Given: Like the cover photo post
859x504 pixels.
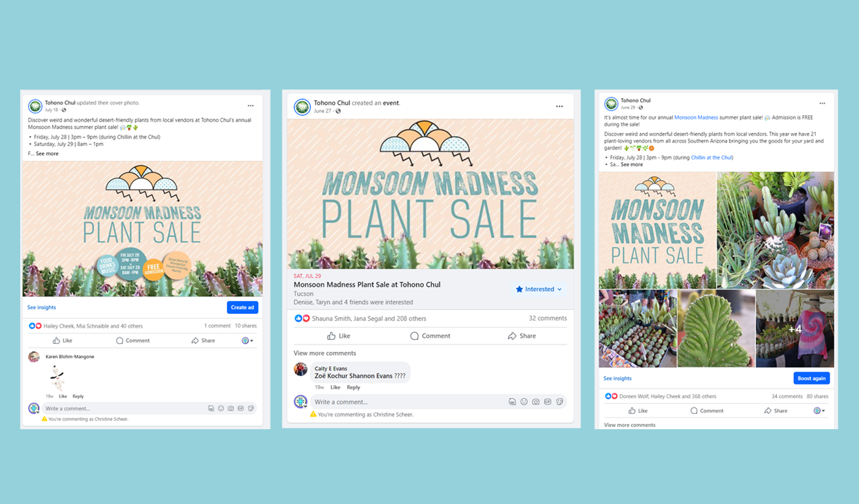Looking at the screenshot, I should coord(62,340).
